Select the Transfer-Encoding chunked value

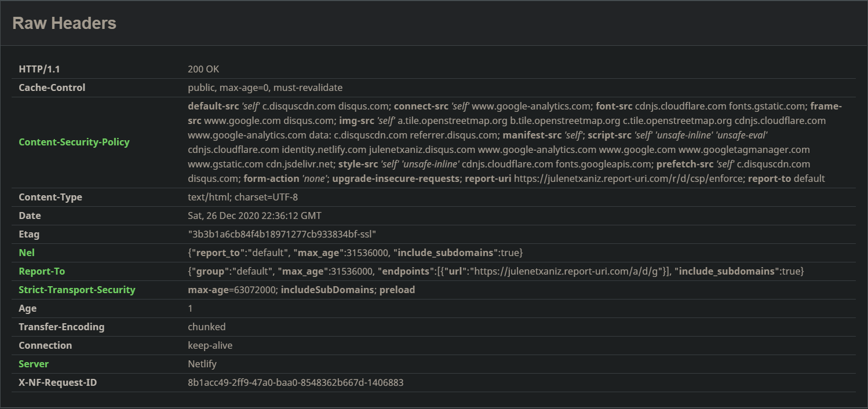207,327
